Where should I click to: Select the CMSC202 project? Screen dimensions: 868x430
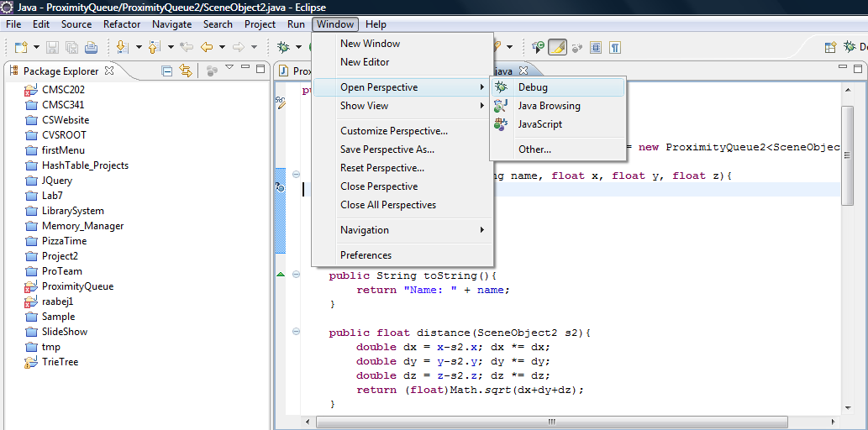tap(63, 89)
